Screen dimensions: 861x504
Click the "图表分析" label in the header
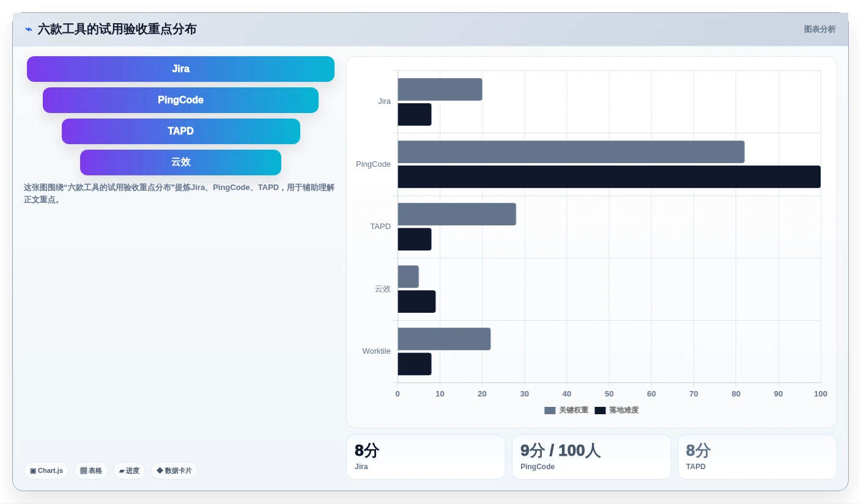819,29
